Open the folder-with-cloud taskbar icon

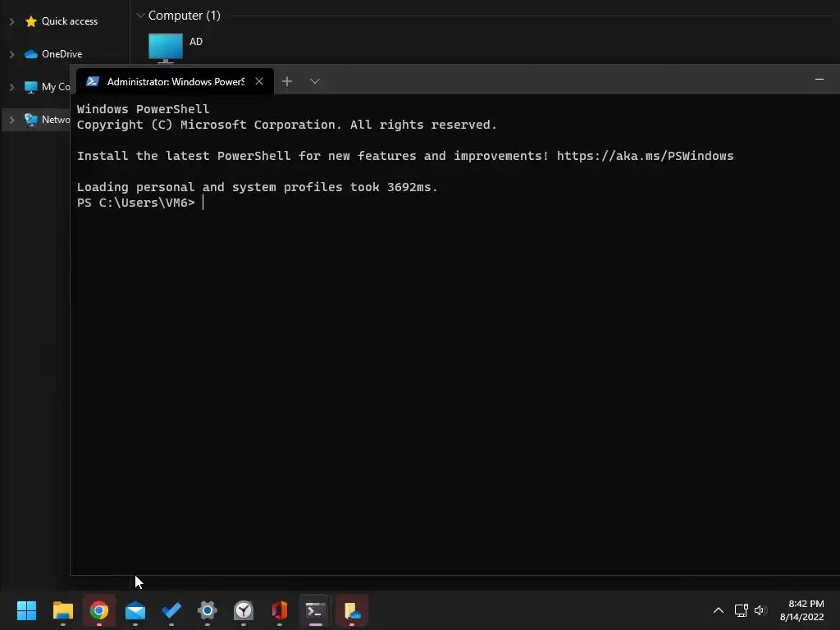tap(352, 610)
